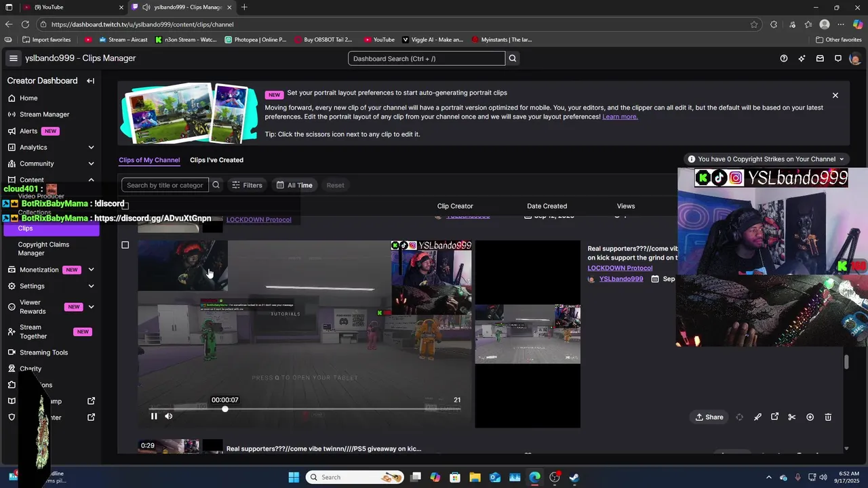Viewport: 868px width, 488px height.
Task: Collapse the Creator Dashboard sidebar arrow
Action: tap(90, 81)
